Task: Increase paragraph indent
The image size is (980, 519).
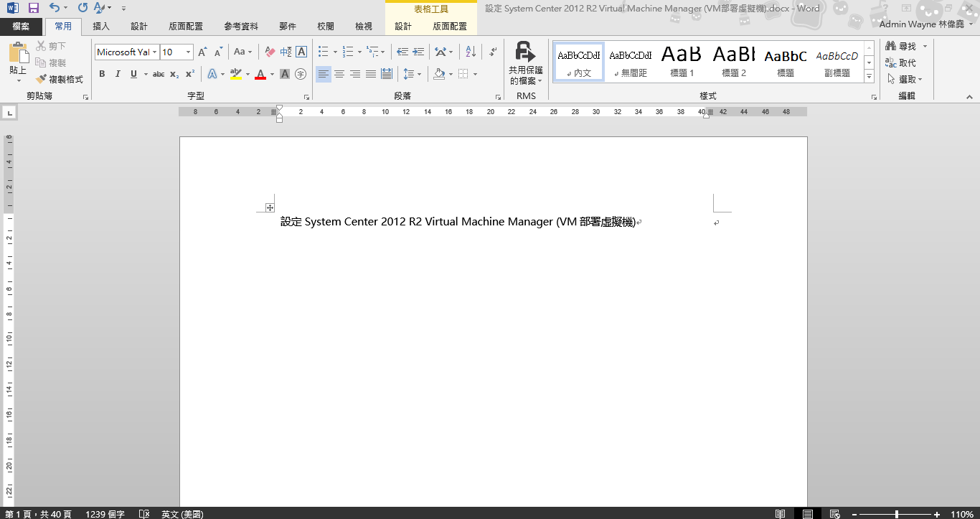Action: tap(418, 52)
